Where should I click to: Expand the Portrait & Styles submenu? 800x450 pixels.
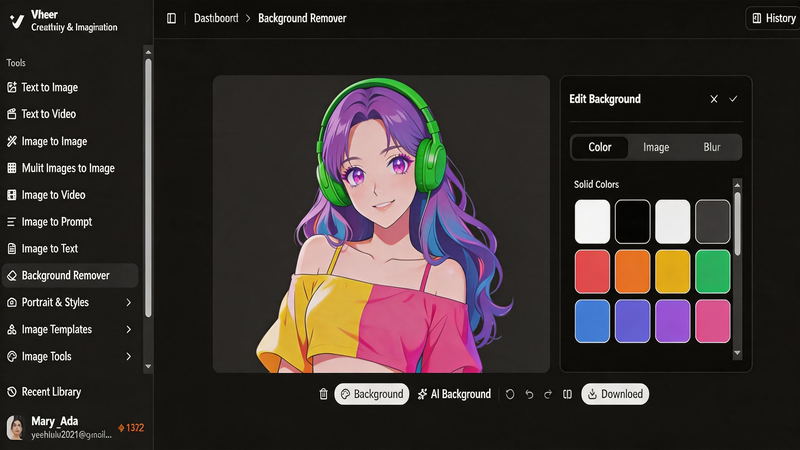tap(128, 302)
